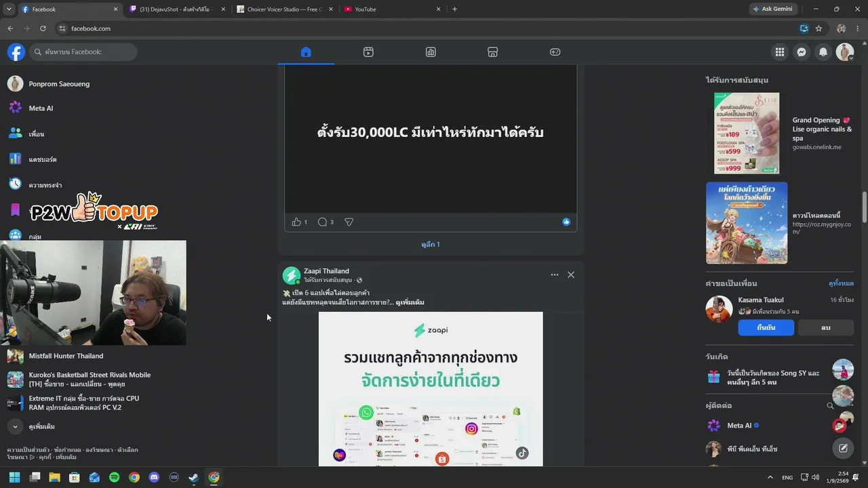Open the options menu on the Zaapi post
Image resolution: width=868 pixels, height=488 pixels.
click(x=555, y=274)
